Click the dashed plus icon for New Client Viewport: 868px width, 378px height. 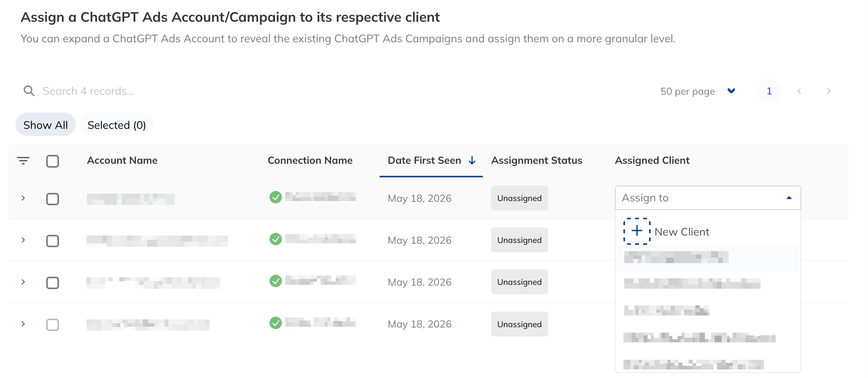coord(637,231)
